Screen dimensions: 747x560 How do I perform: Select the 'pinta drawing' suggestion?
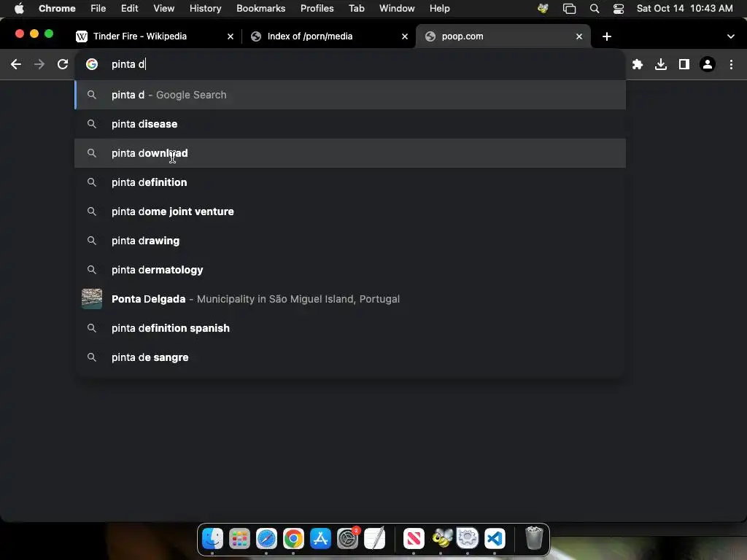(350, 241)
